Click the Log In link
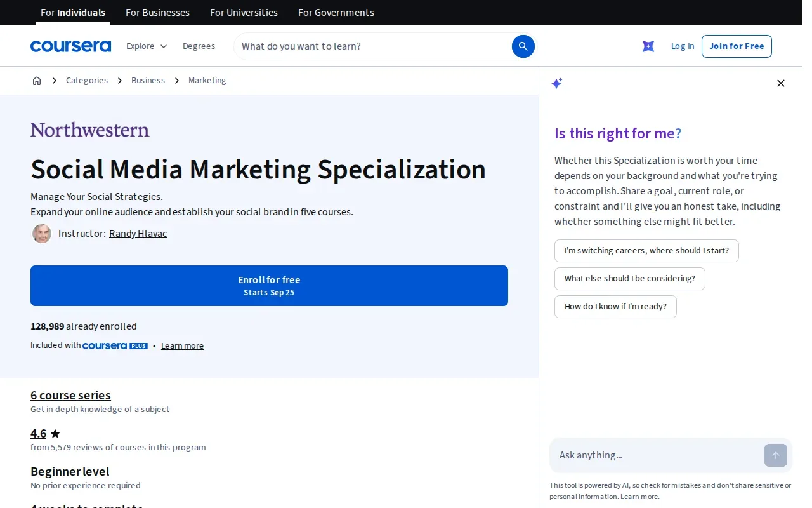Viewport: 812px width, 508px height. [x=683, y=46]
